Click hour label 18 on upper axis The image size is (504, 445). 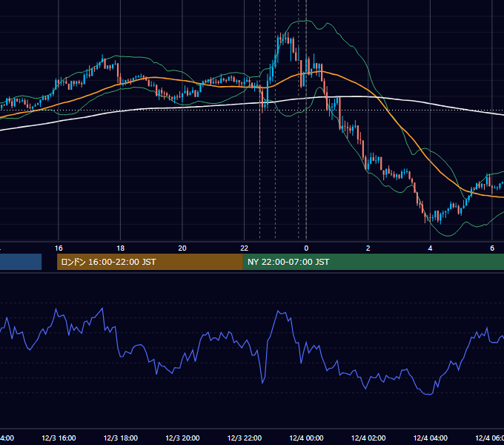[121, 248]
